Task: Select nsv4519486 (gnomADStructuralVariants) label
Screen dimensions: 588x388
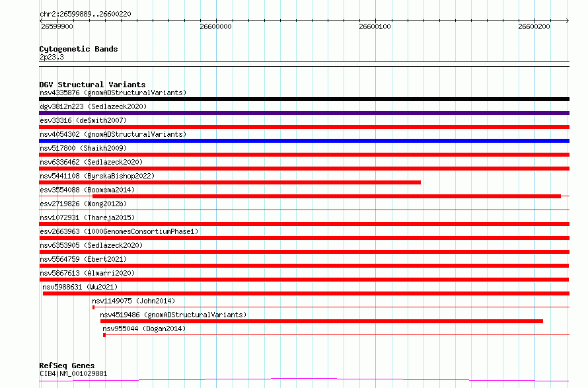Action: pos(173,315)
